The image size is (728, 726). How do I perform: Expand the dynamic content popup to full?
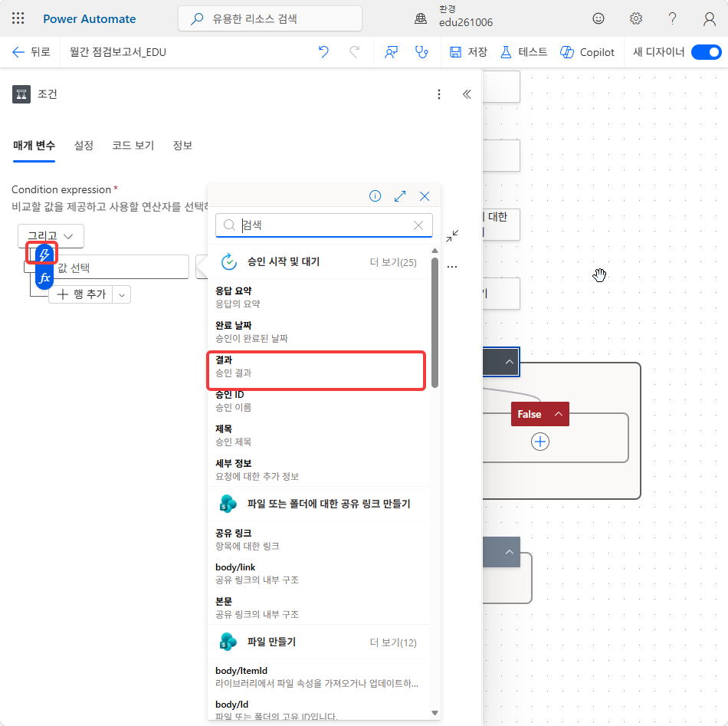coord(400,196)
